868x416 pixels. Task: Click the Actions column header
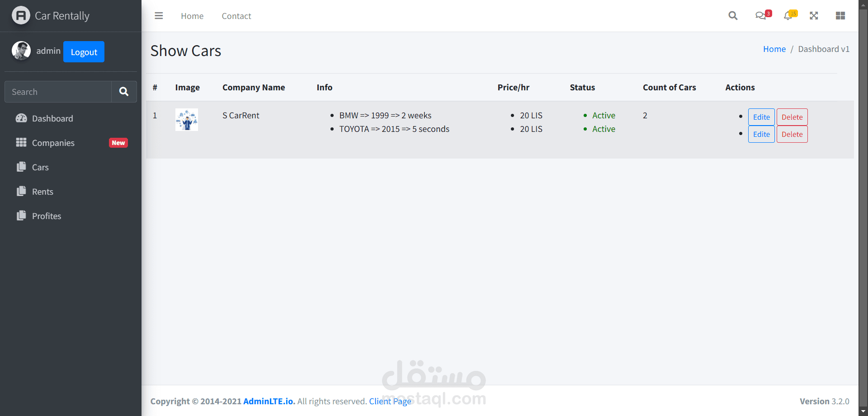point(740,87)
